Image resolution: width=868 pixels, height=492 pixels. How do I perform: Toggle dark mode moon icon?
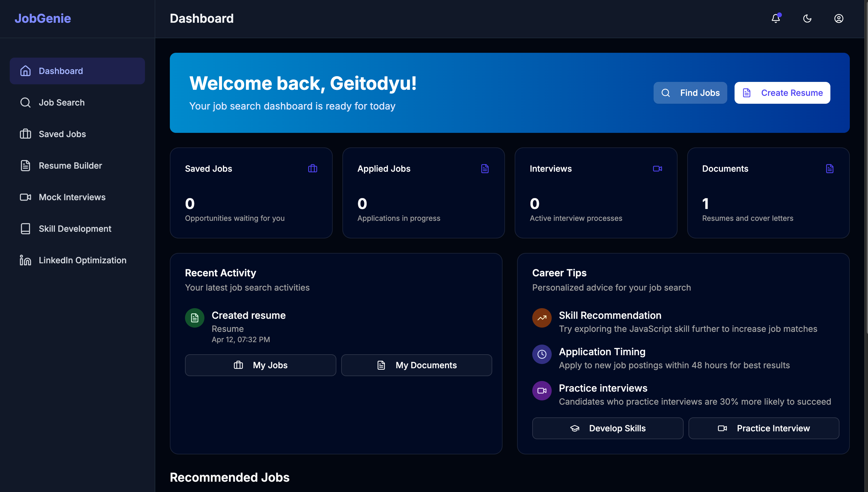(x=807, y=18)
